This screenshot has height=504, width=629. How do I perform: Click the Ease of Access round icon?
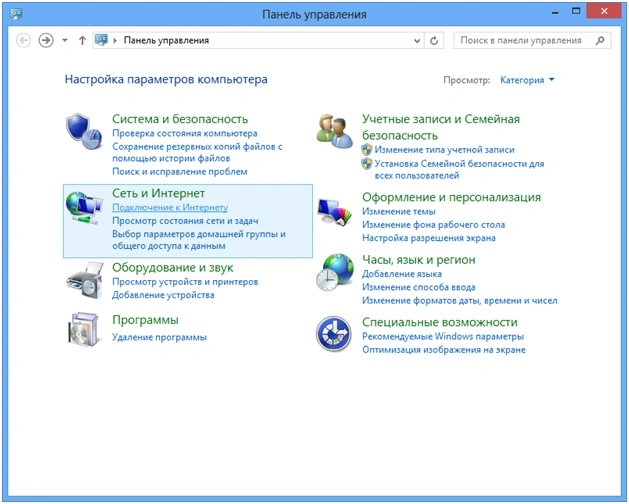[x=334, y=334]
